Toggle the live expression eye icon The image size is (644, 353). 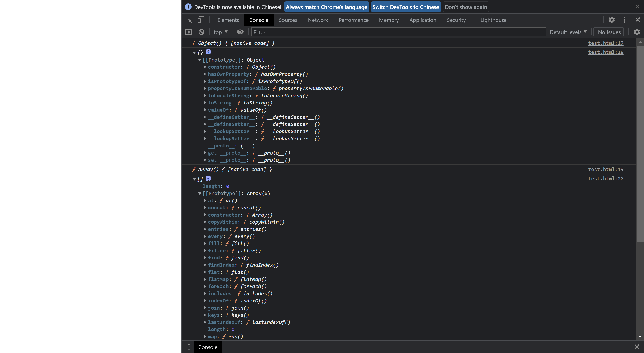[x=240, y=32]
